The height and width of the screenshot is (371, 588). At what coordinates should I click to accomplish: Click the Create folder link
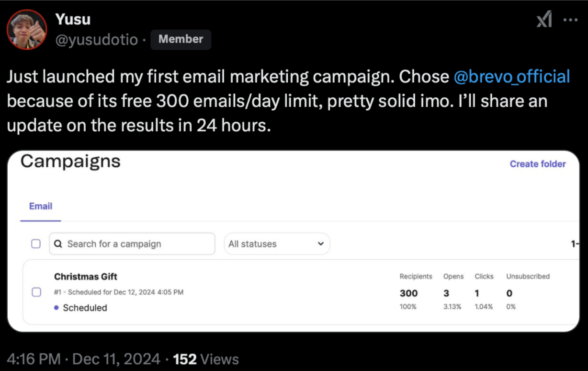coord(537,164)
